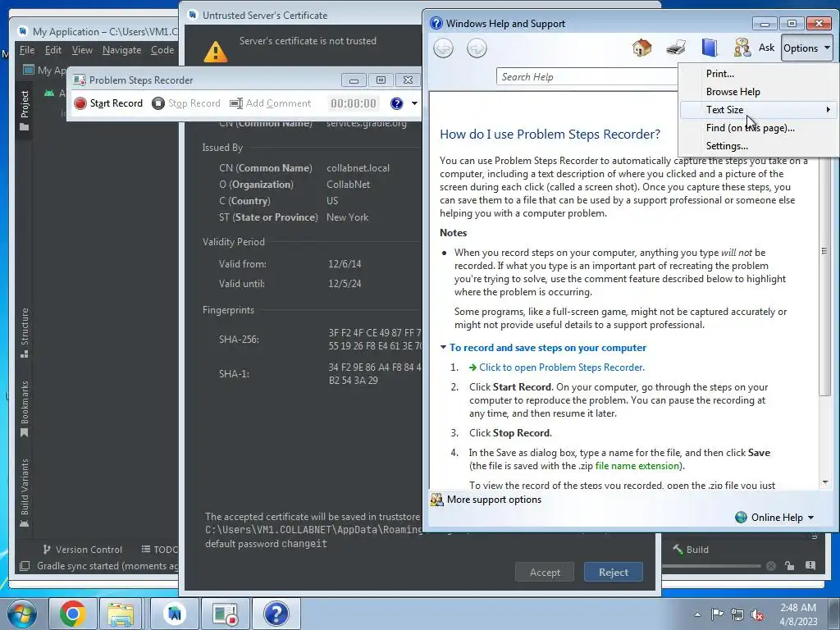
Task: Open the Navigate menu in Android Studio
Action: point(121,50)
